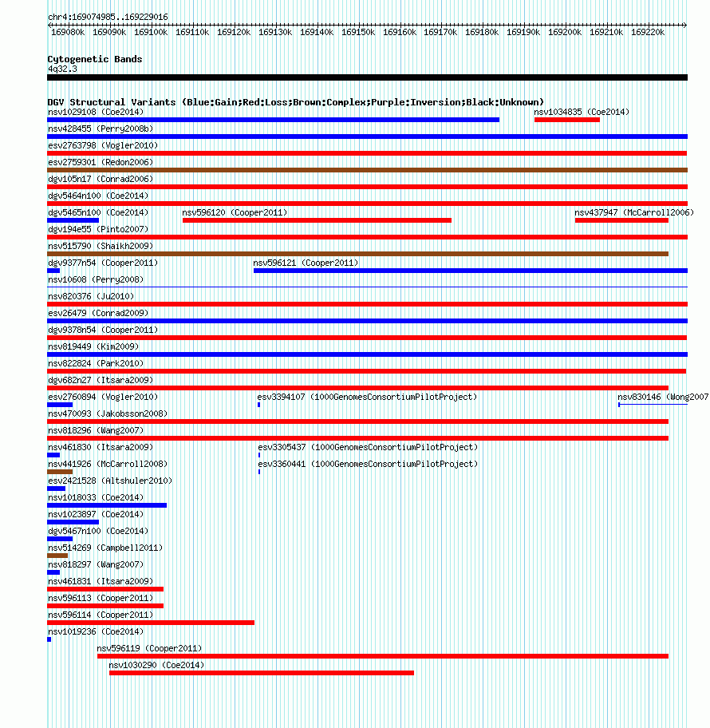Select nsv1030290 (Coe2014) label

pyautogui.click(x=156, y=664)
